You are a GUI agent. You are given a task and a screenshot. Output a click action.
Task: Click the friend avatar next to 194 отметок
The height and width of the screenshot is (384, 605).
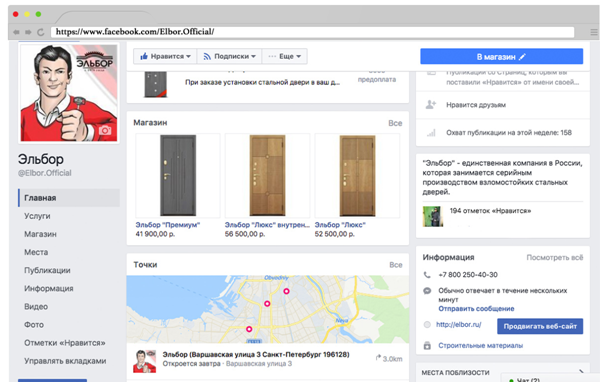click(433, 216)
